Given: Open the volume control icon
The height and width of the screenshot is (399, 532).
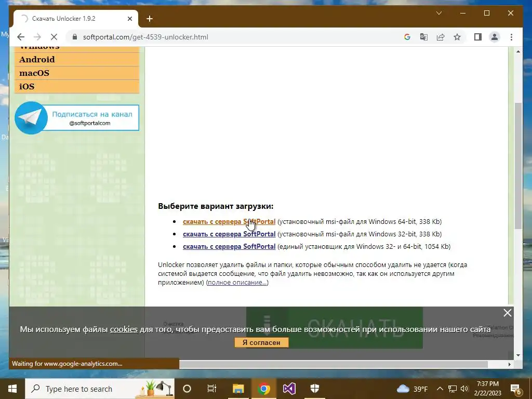Looking at the screenshot, I should [464, 389].
